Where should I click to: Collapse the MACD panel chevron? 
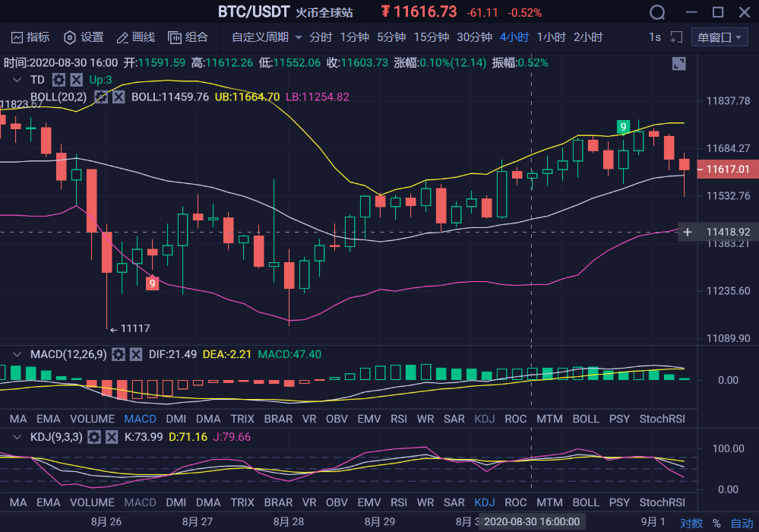point(17,354)
